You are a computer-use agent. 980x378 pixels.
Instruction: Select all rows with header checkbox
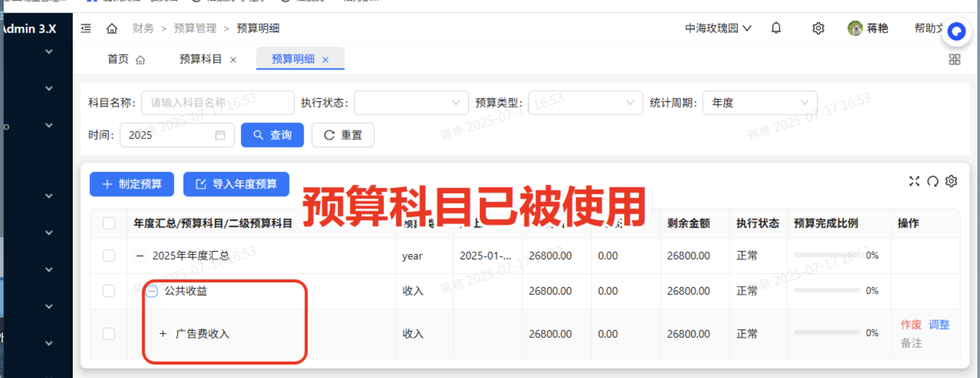(x=109, y=223)
